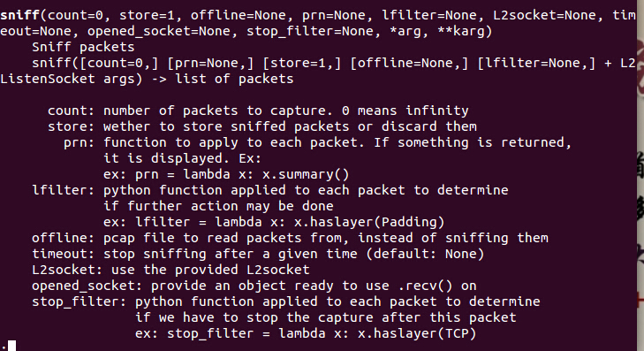The height and width of the screenshot is (351, 644).
Task: Click 'list of packets' return description
Action: click(234, 79)
